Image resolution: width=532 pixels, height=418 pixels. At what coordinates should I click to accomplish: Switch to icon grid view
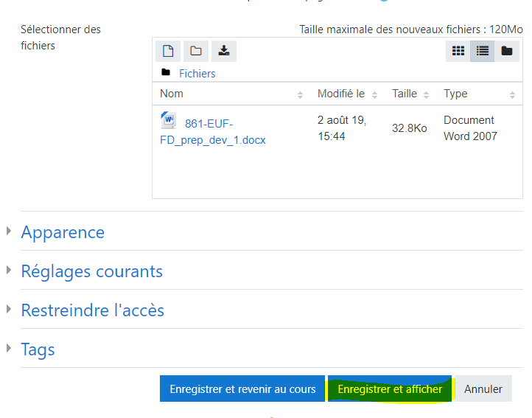pyautogui.click(x=458, y=51)
